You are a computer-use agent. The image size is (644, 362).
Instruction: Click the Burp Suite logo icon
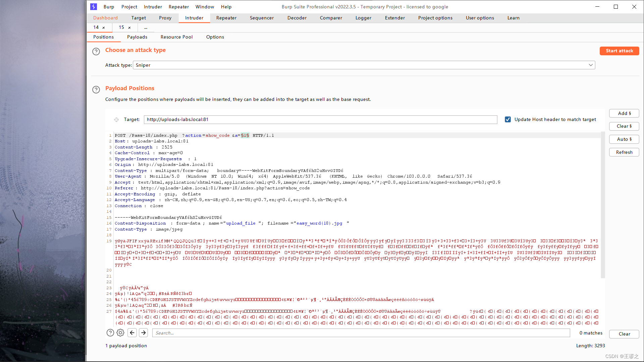pyautogui.click(x=94, y=7)
